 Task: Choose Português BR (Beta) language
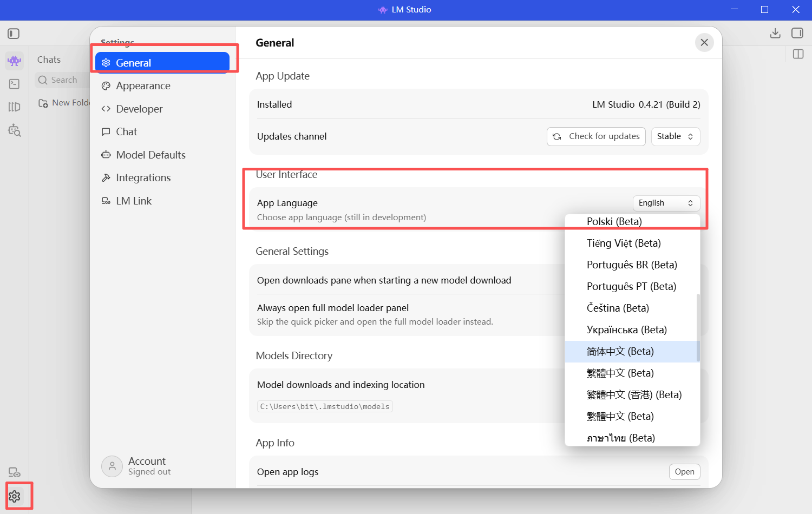coord(632,265)
